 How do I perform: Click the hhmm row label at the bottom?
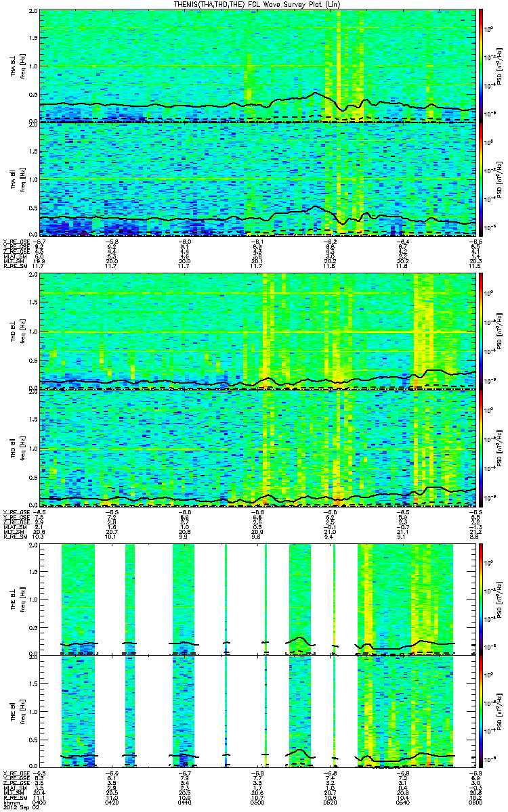pyautogui.click(x=10, y=802)
